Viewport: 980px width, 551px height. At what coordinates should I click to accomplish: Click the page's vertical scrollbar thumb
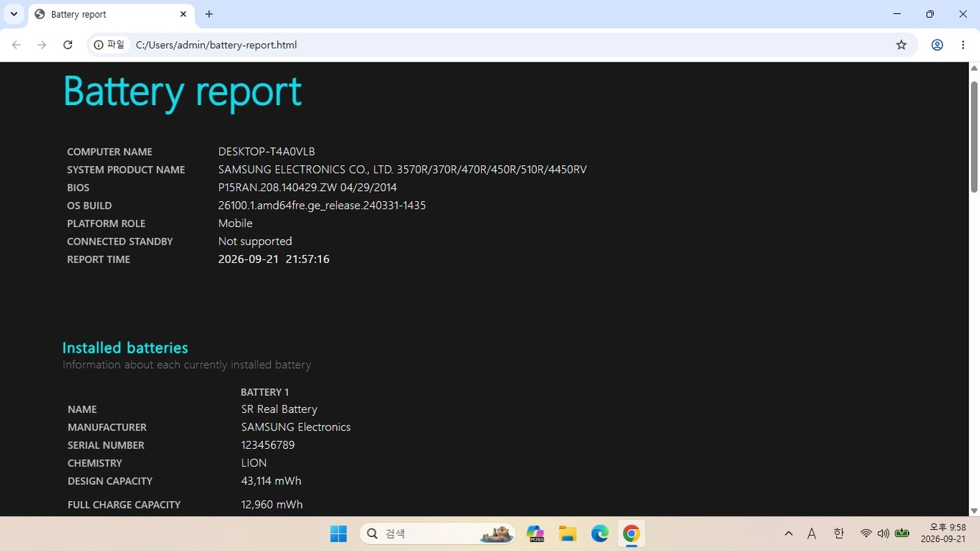pyautogui.click(x=974, y=137)
